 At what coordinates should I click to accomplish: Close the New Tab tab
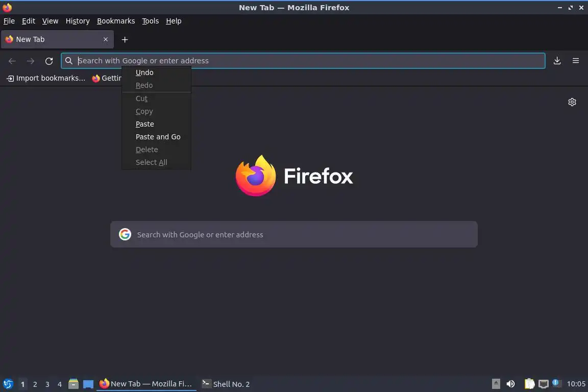click(x=105, y=39)
